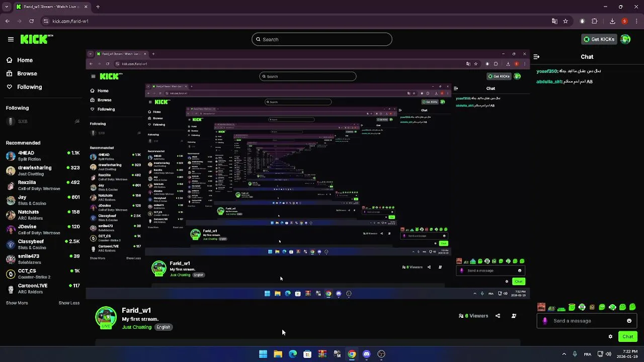Screen dimensions: 644x362
Task: Open the Just Chatting category link
Action: pyautogui.click(x=137, y=327)
